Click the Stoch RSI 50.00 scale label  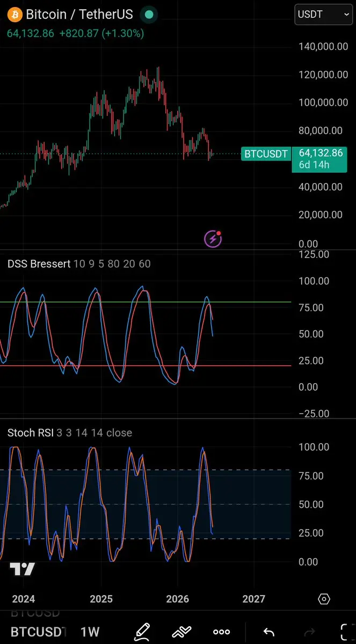311,504
